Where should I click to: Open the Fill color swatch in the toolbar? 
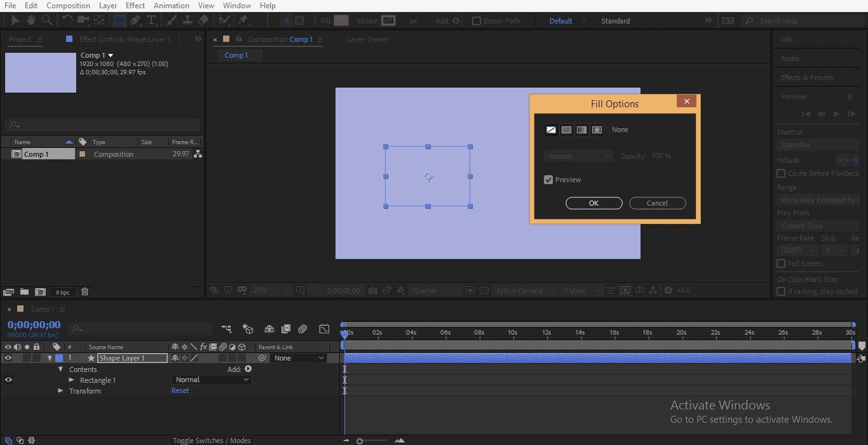click(341, 20)
